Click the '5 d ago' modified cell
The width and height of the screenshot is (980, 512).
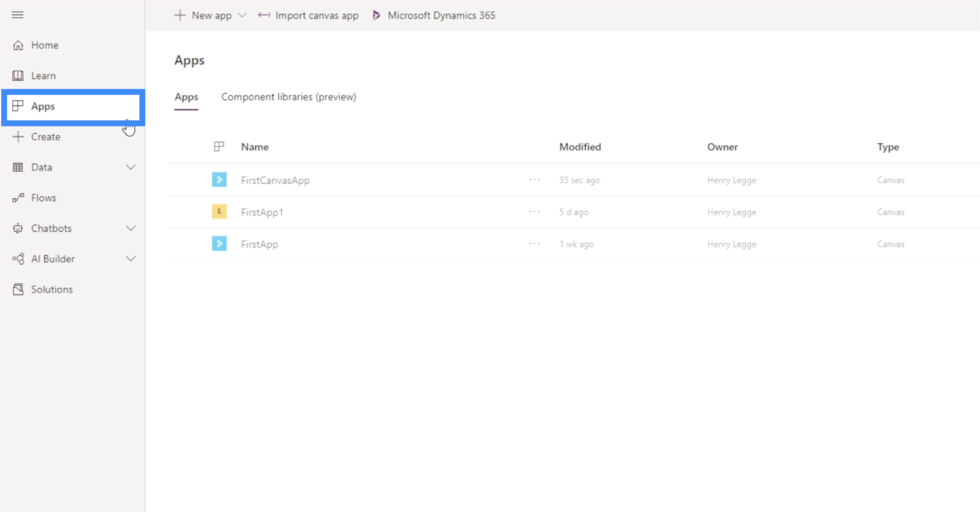coord(573,212)
